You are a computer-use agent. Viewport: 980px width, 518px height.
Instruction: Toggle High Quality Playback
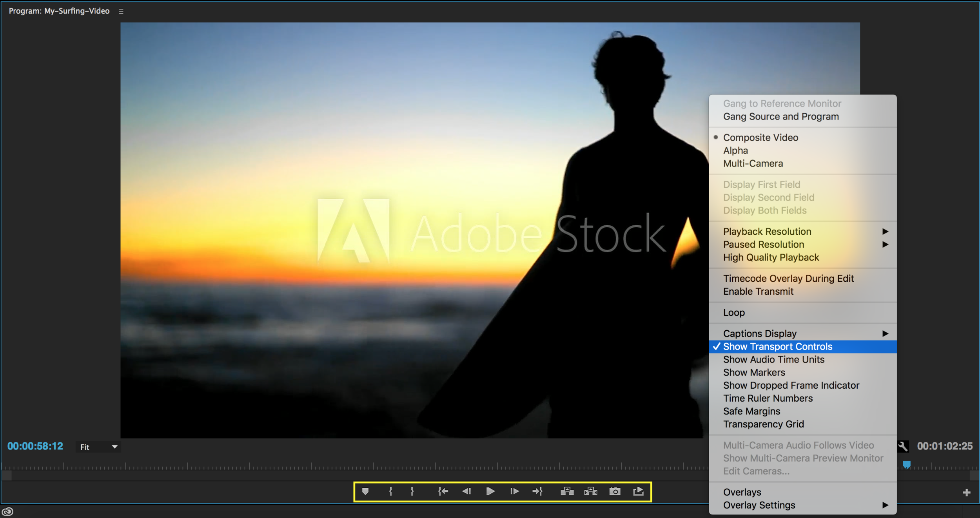point(803,257)
